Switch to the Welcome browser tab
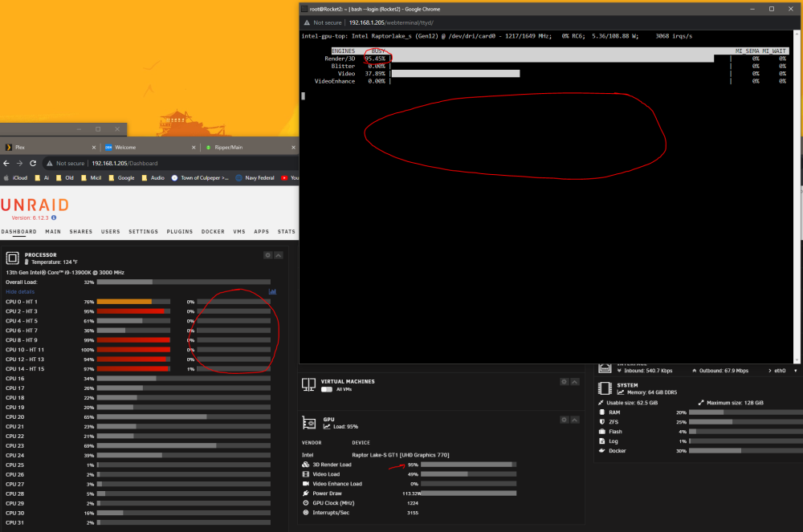Image resolution: width=803 pixels, height=532 pixels. 149,148
